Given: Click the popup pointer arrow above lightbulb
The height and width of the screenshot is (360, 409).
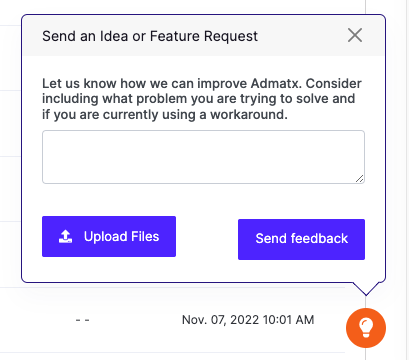Looking at the screenshot, I should click(366, 289).
